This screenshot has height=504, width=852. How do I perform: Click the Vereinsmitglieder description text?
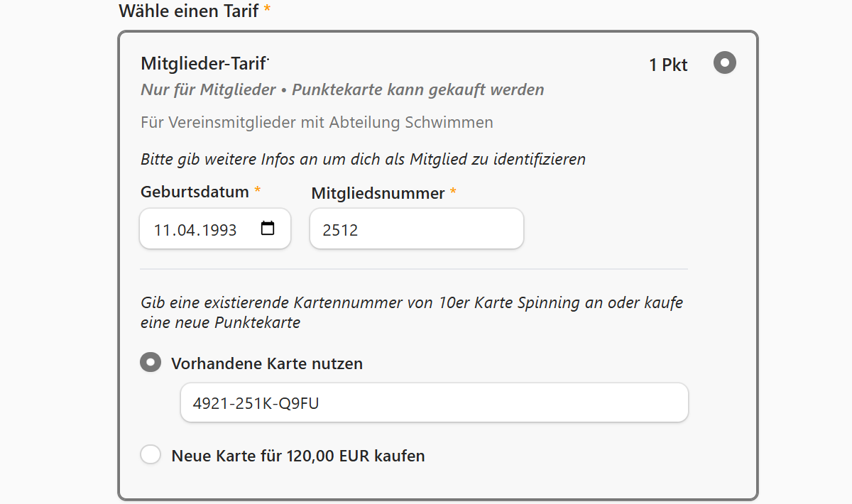tap(316, 122)
